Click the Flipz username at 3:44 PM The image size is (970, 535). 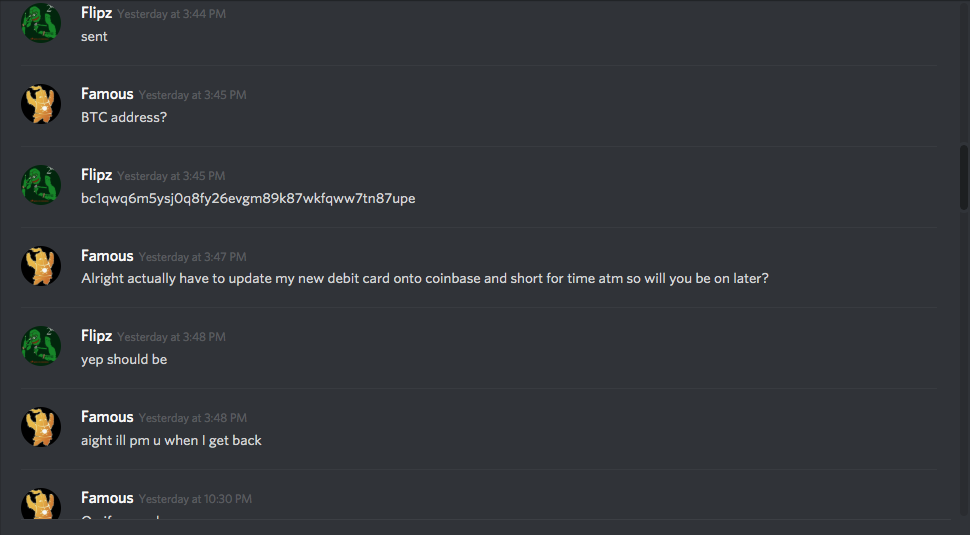click(97, 13)
